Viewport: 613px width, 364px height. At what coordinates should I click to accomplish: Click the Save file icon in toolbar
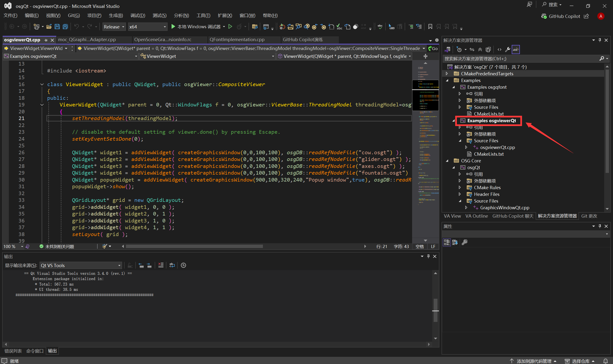pyautogui.click(x=57, y=27)
